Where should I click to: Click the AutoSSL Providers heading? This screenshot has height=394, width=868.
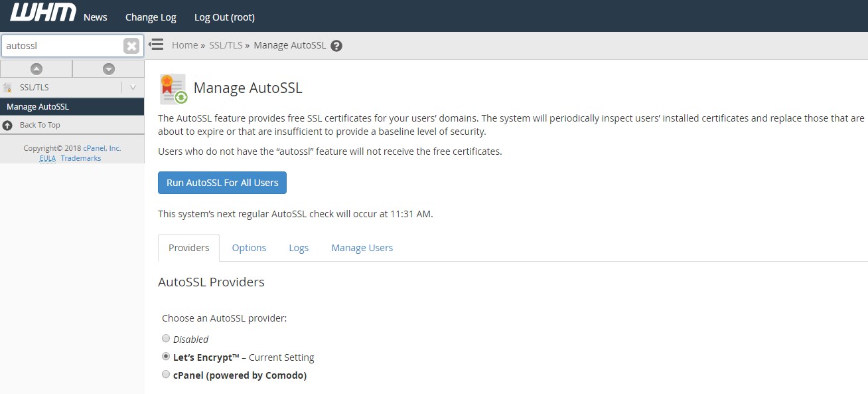tap(211, 282)
